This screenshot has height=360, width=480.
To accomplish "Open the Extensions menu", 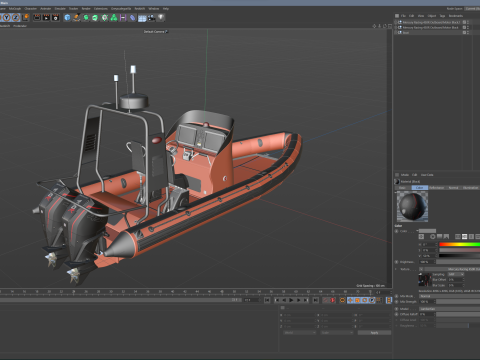I will (x=101, y=9).
